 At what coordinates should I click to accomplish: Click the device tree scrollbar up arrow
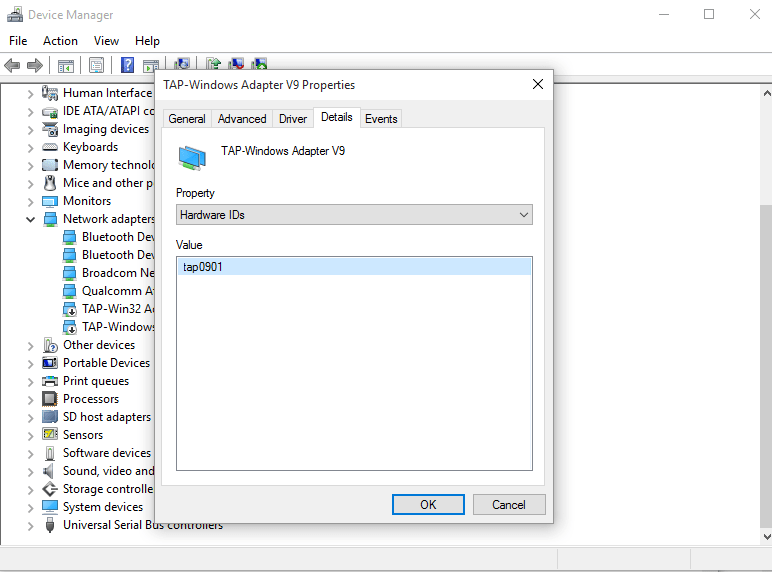tap(767, 93)
